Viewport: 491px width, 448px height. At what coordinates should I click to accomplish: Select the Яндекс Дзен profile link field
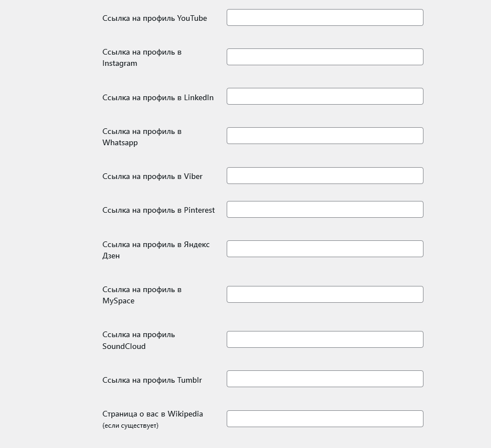(325, 249)
